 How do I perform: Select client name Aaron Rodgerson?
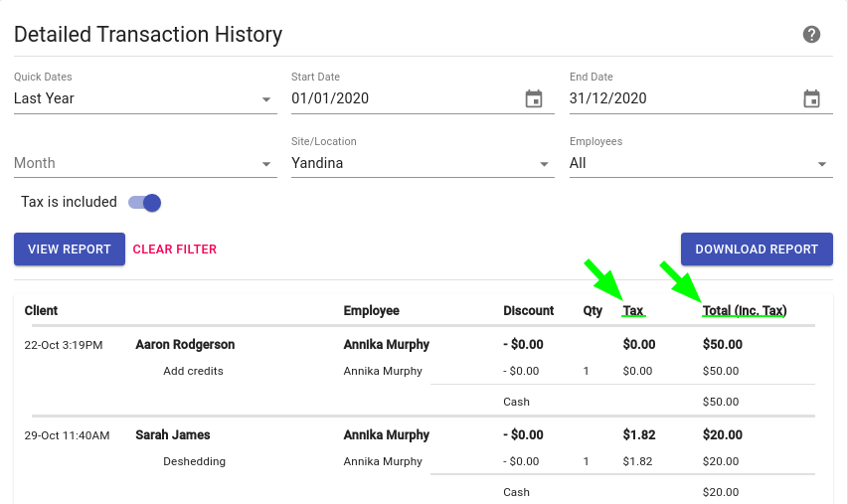coord(185,345)
